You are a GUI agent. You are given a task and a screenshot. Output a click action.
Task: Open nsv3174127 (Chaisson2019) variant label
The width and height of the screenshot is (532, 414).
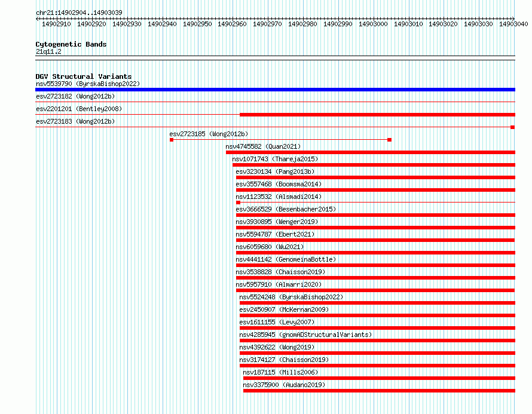coord(284,360)
